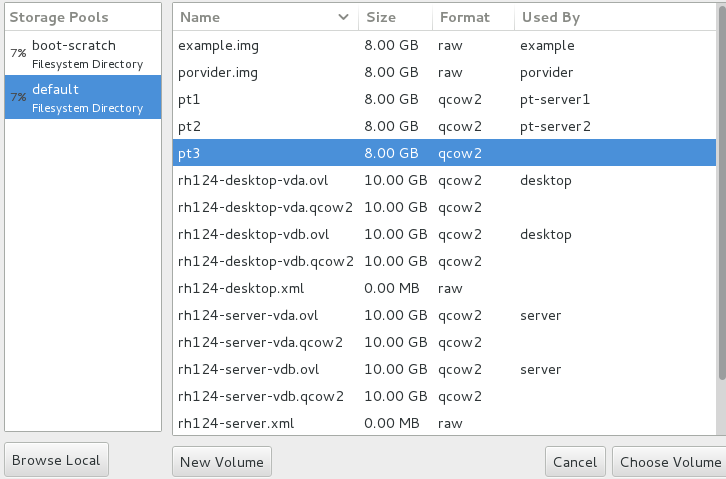726x479 pixels.
Task: Select the pt3 volume row
Action: coord(444,153)
